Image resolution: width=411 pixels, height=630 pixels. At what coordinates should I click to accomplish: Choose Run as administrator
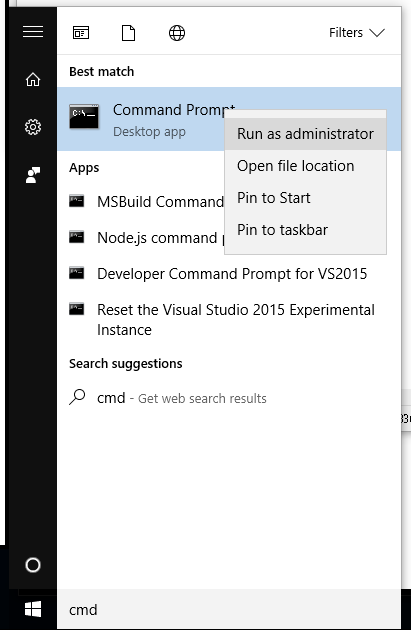[305, 134]
